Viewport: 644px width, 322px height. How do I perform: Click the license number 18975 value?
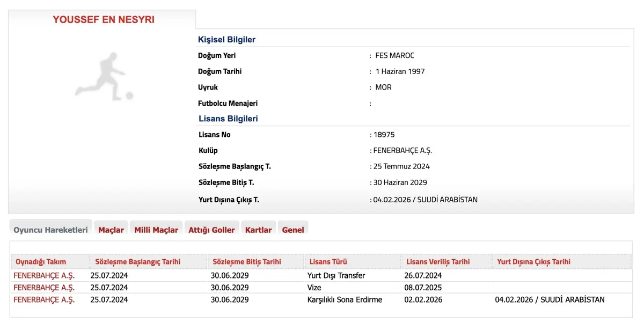coord(384,135)
